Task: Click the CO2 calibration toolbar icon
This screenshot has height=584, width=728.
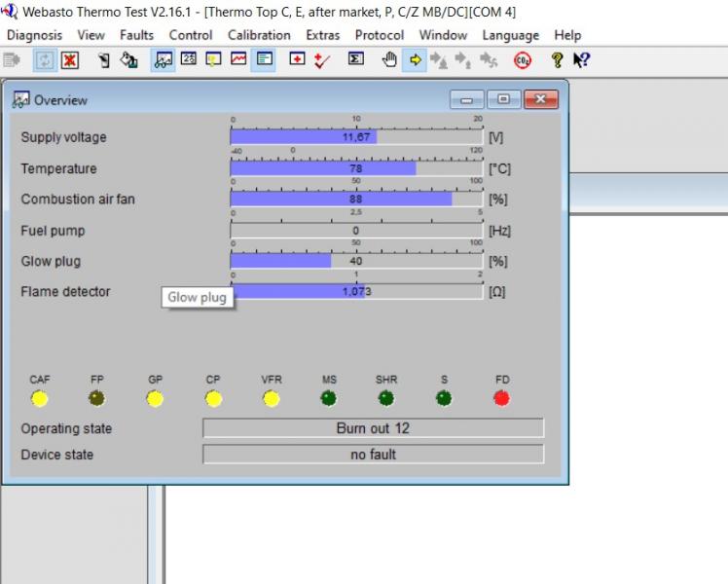Action: tap(523, 60)
